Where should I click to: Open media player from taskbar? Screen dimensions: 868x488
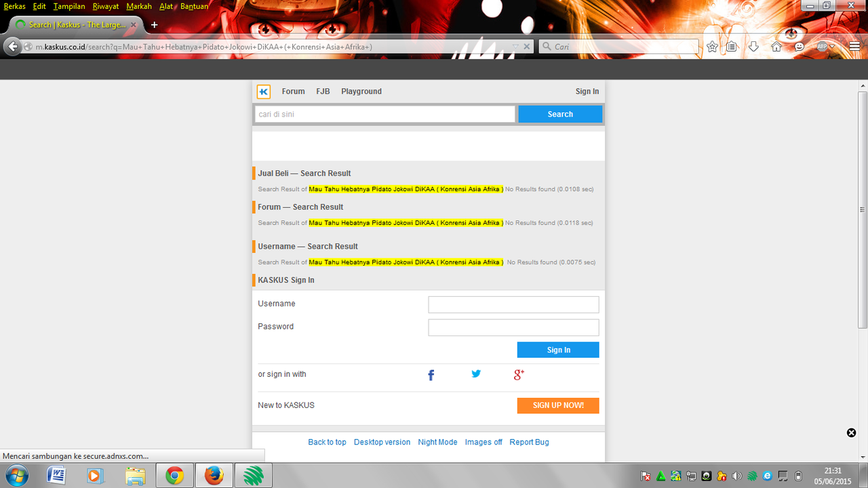pyautogui.click(x=95, y=476)
